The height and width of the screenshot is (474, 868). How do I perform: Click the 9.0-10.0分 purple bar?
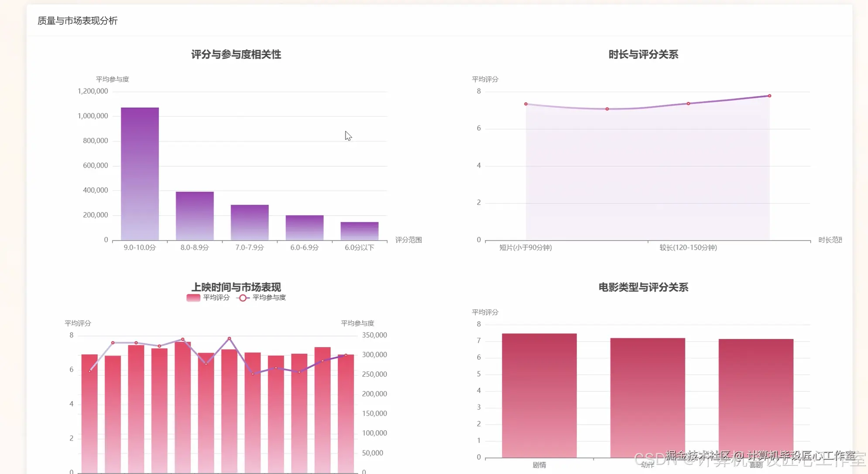[x=140, y=175]
